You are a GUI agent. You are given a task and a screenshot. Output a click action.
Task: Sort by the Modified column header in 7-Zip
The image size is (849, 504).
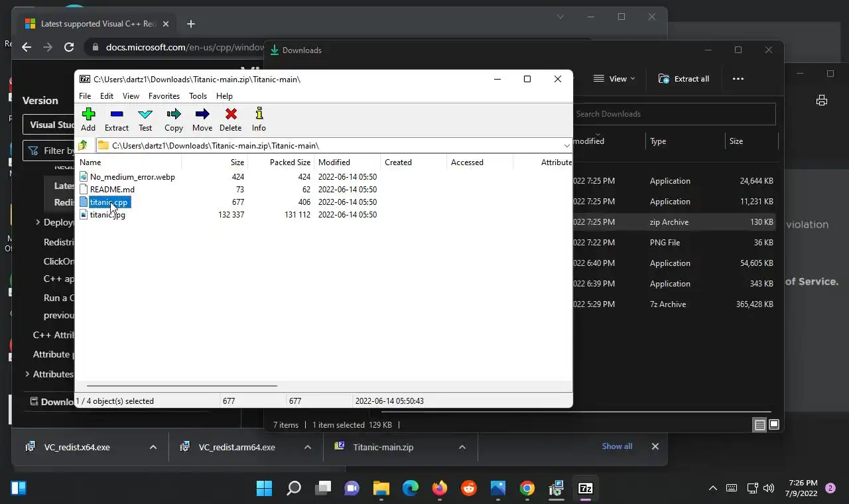tap(334, 162)
